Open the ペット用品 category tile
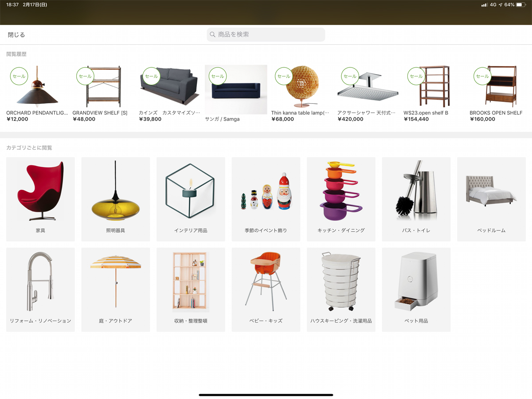The image size is (532, 399). point(416,289)
